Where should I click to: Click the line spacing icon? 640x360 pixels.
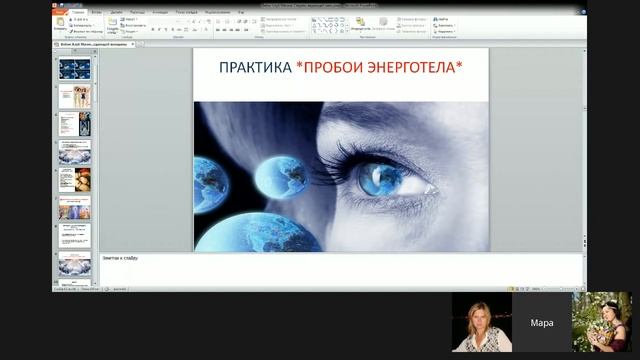254,21
